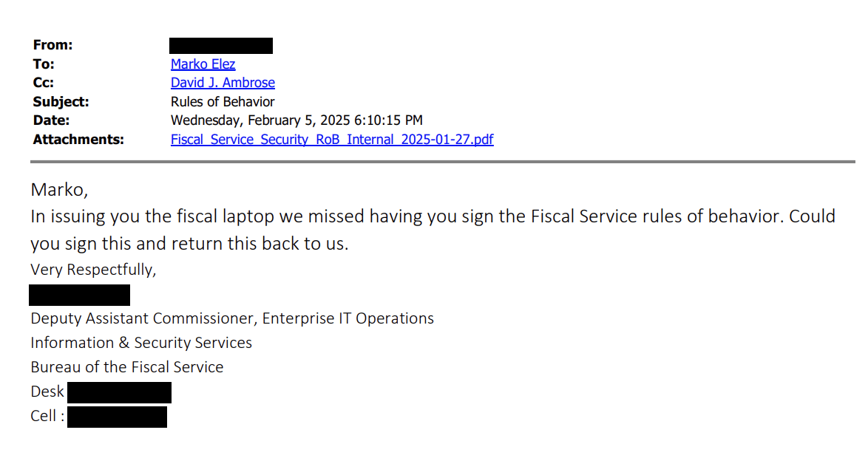Click the Wednesday, February 5, 2025 date text
This screenshot has height=461, width=868.
296,120
